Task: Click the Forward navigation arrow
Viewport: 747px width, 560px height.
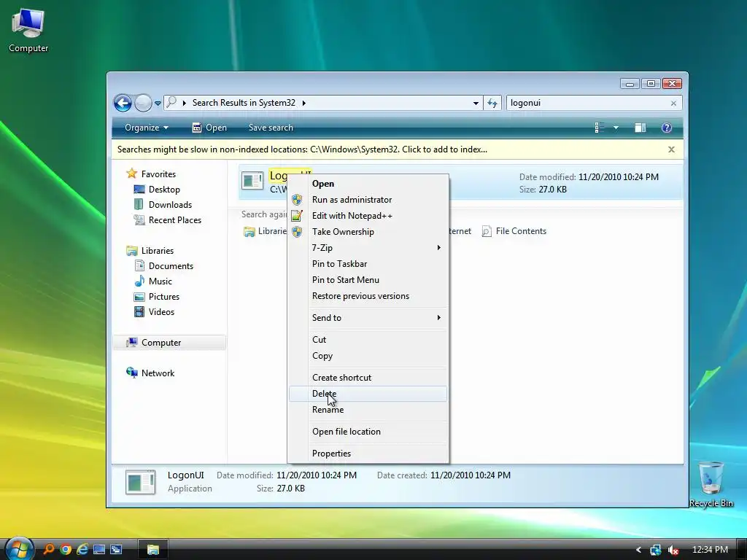Action: (143, 103)
